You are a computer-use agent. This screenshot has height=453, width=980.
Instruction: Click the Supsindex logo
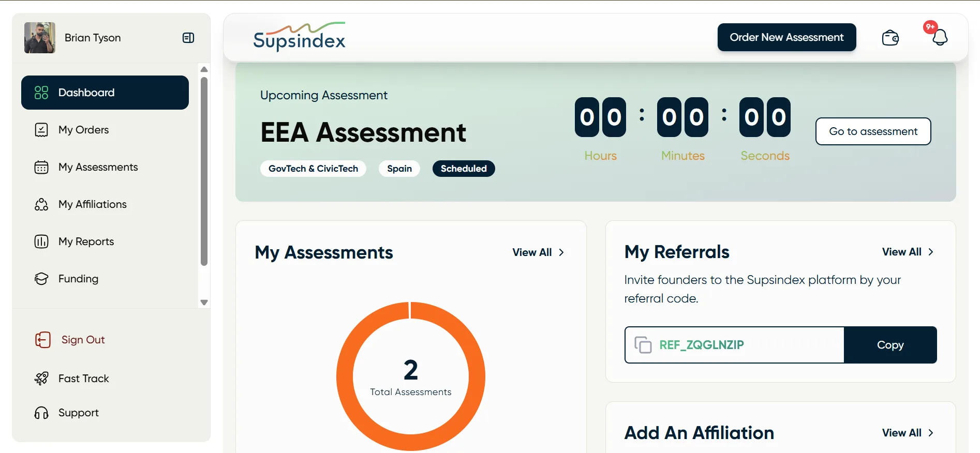point(299,37)
